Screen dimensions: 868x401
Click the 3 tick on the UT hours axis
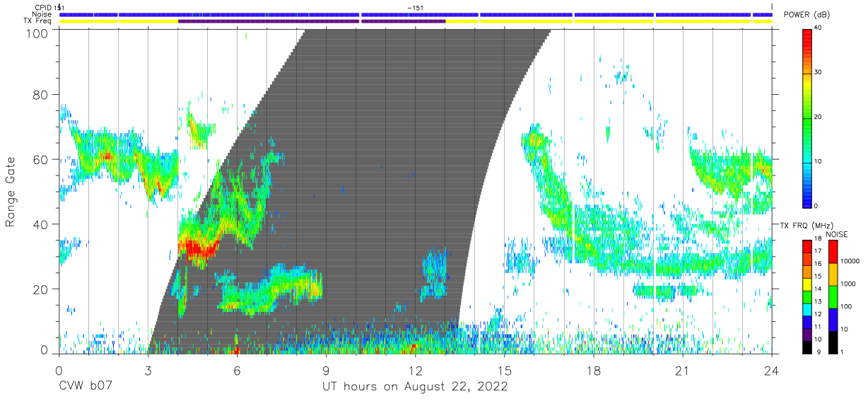148,369
